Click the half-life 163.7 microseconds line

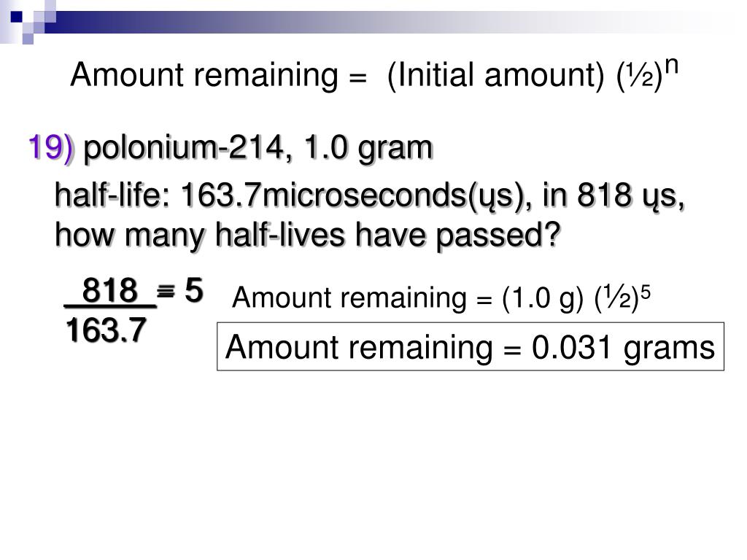pyautogui.click(x=370, y=196)
